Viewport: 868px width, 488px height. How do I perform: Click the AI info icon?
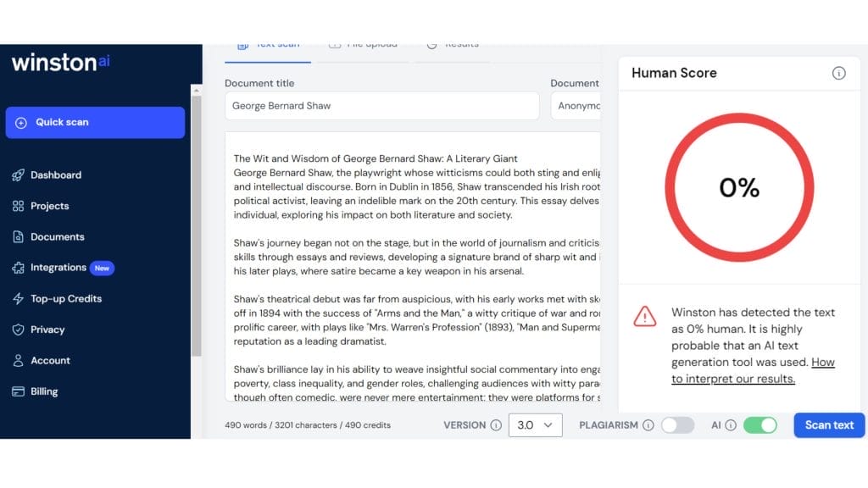[x=731, y=425]
